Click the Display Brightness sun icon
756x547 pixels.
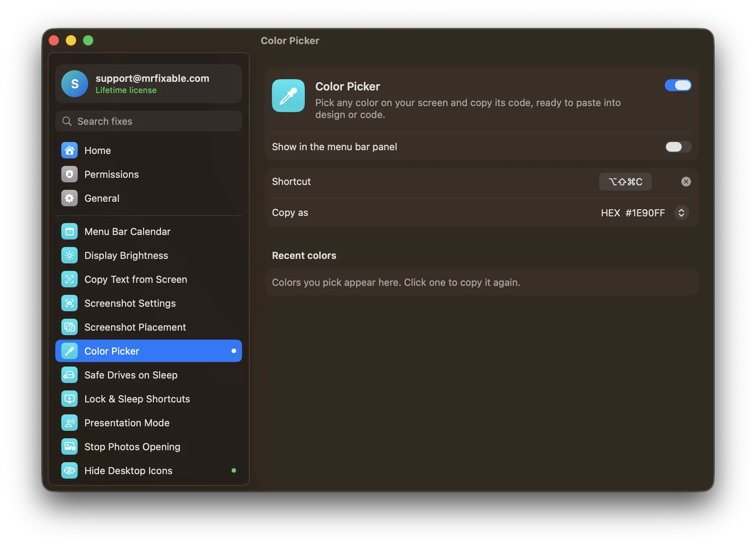[x=69, y=255]
